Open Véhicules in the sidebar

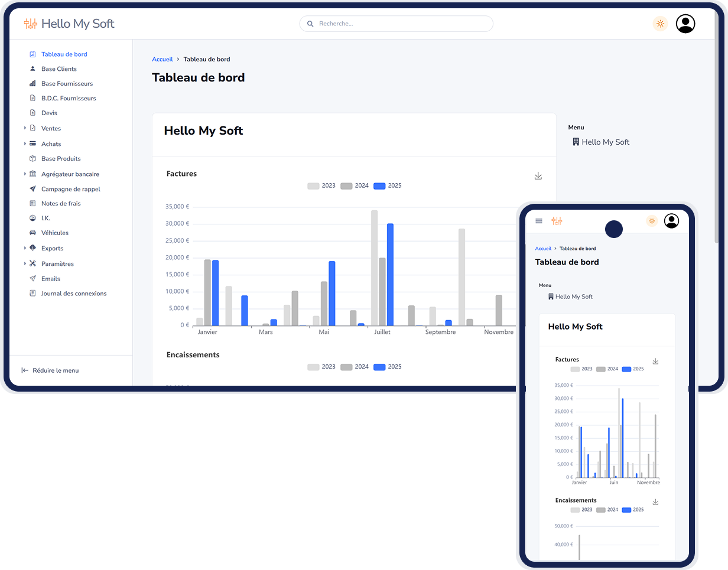(55, 233)
